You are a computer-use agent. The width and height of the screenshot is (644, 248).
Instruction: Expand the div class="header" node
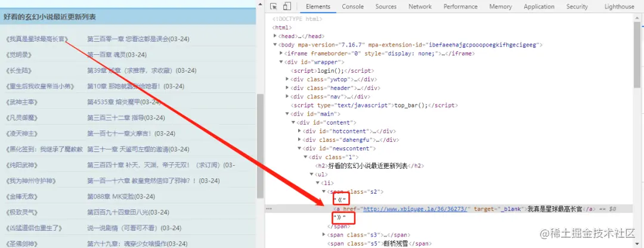(x=287, y=88)
